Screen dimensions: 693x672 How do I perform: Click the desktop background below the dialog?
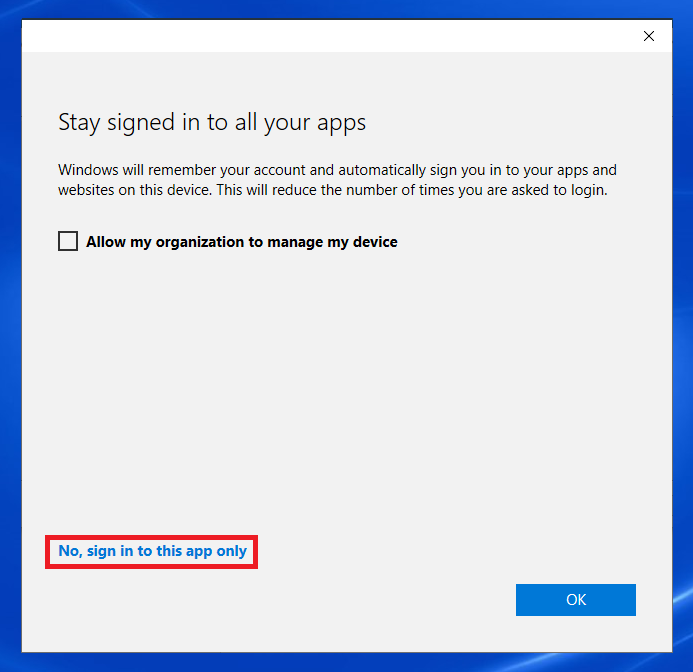tap(346, 662)
